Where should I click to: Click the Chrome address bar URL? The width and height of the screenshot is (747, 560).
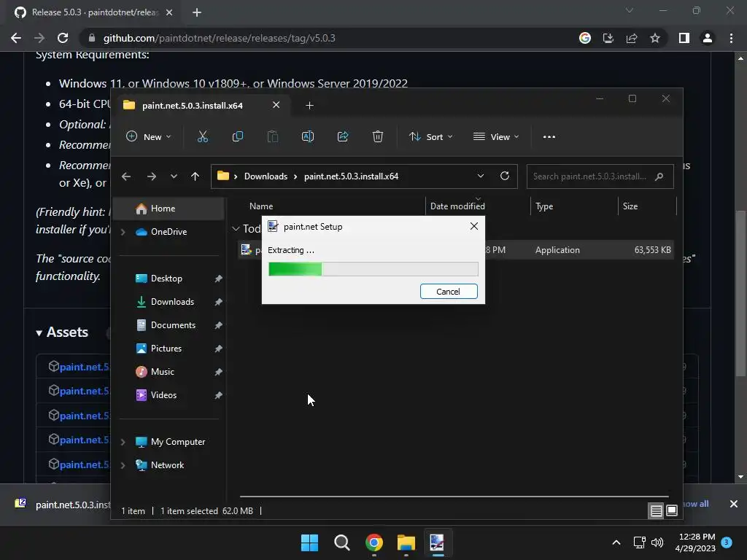point(219,38)
